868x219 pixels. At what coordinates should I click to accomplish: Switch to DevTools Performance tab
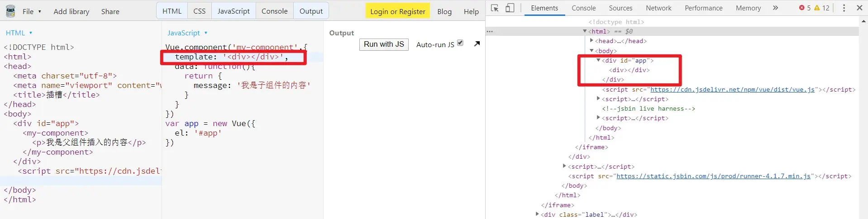pos(704,8)
